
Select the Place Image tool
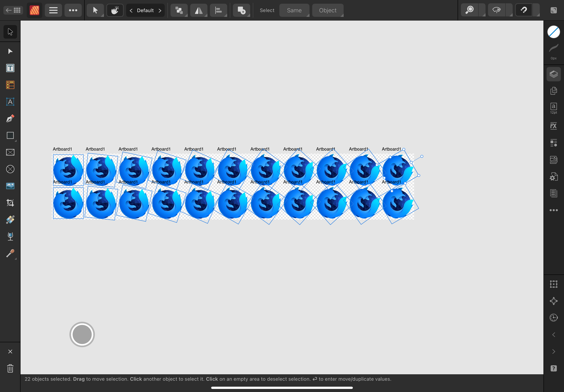10,186
